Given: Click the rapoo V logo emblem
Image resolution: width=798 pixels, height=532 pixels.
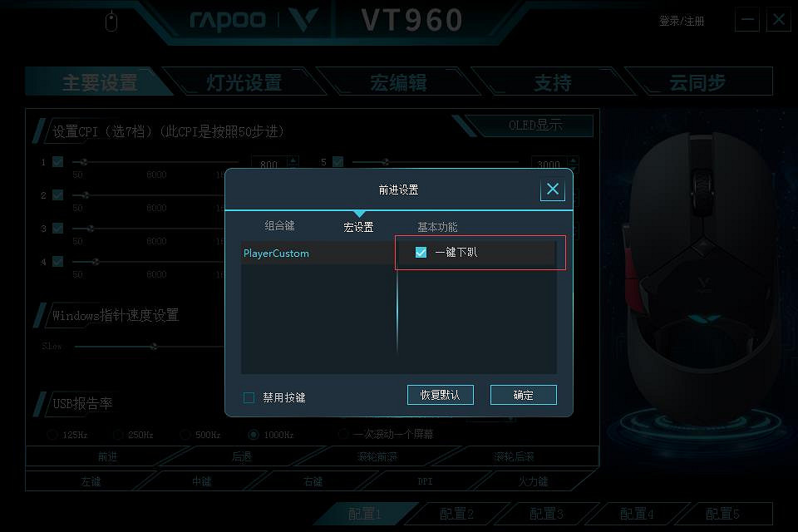Looking at the screenshot, I should (x=303, y=20).
